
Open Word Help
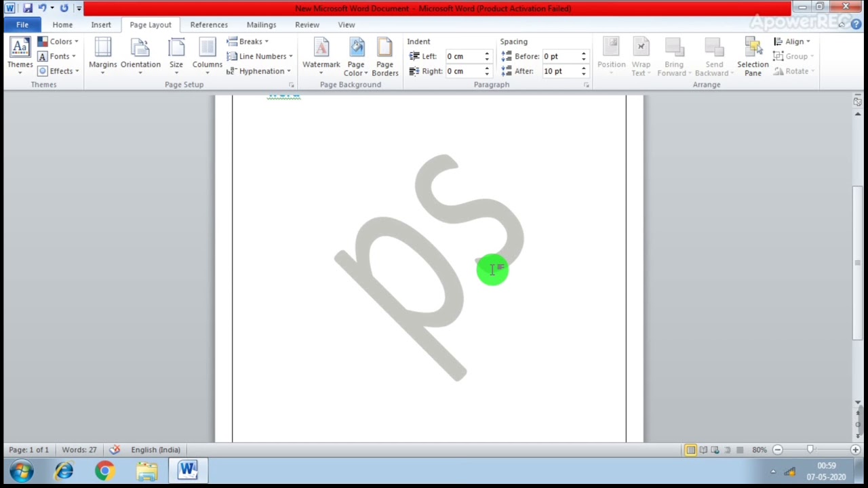point(856,24)
